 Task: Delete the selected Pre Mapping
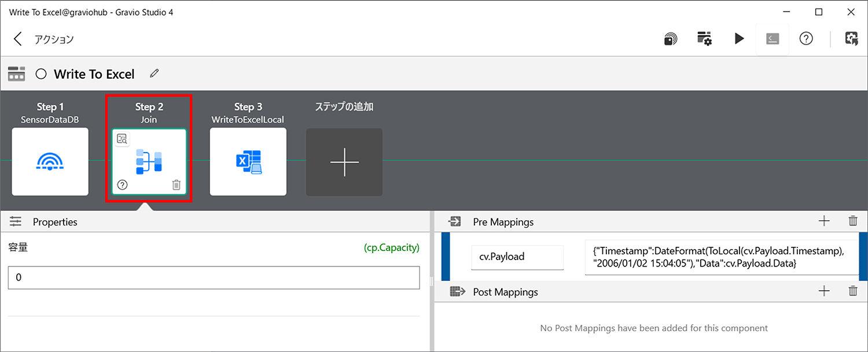[x=853, y=221]
